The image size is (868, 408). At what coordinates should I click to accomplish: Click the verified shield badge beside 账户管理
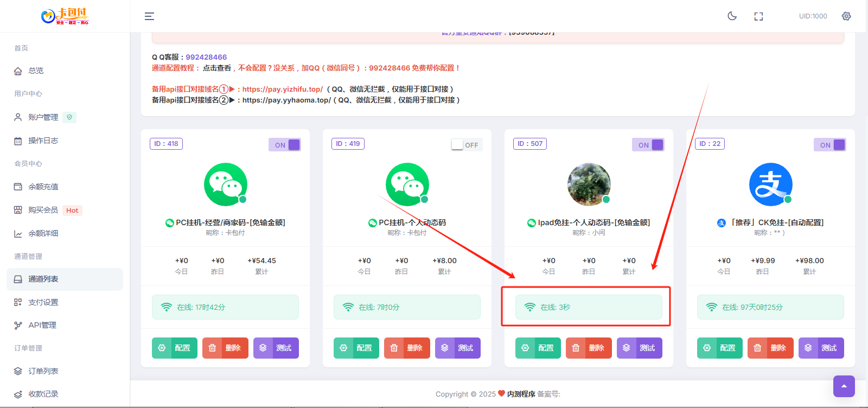(x=69, y=117)
